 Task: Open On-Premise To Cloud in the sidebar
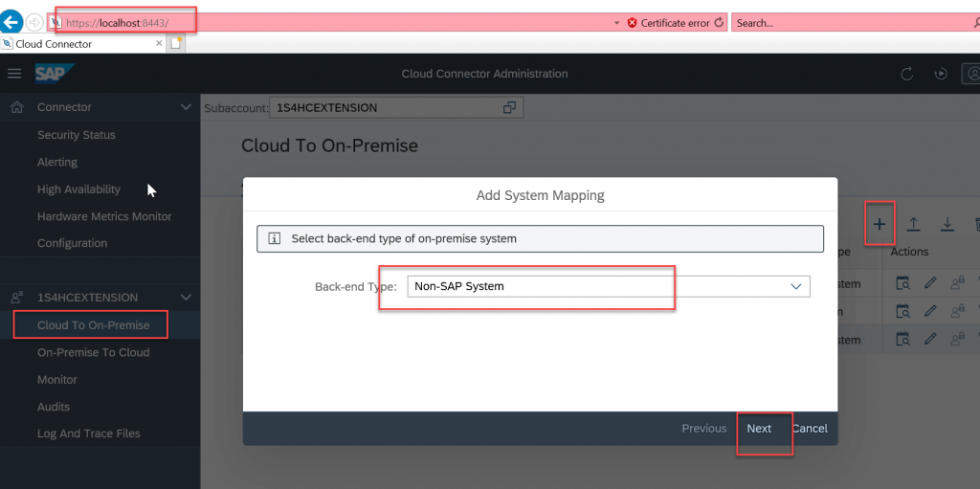[x=94, y=352]
